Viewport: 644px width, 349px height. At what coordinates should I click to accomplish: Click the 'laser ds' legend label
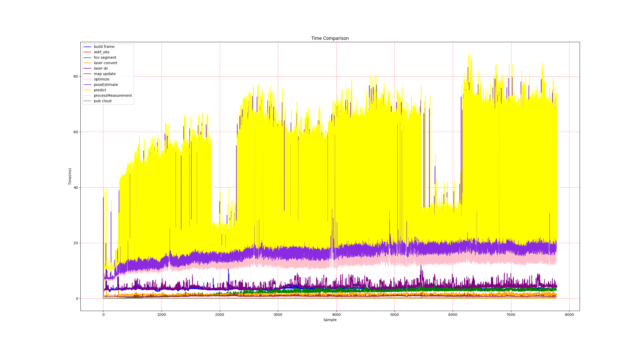pos(101,68)
